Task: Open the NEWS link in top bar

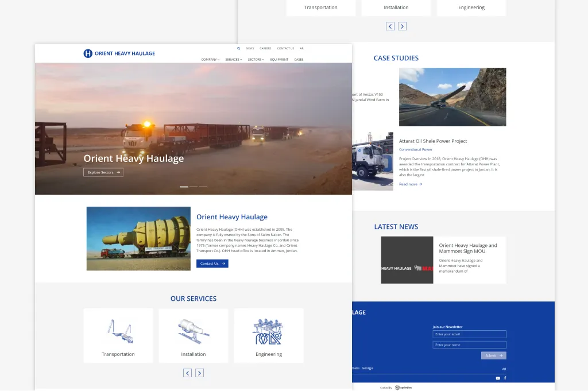Action: pyautogui.click(x=250, y=48)
